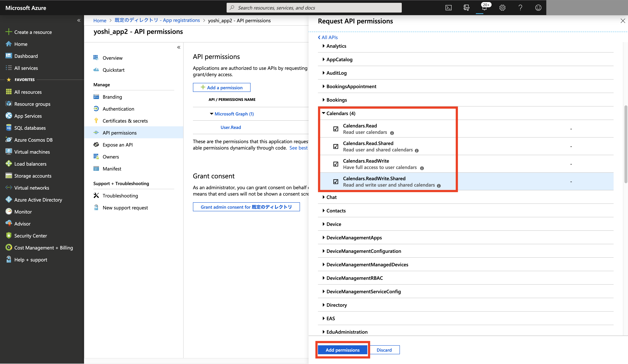Click the All services list icon
Viewport: 628px width, 364px height.
point(9,68)
